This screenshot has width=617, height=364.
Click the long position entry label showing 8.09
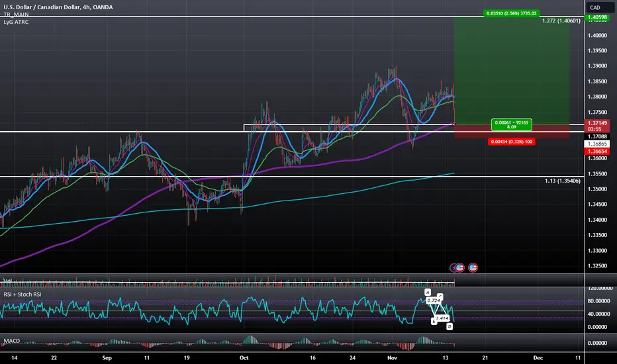[x=511, y=124]
